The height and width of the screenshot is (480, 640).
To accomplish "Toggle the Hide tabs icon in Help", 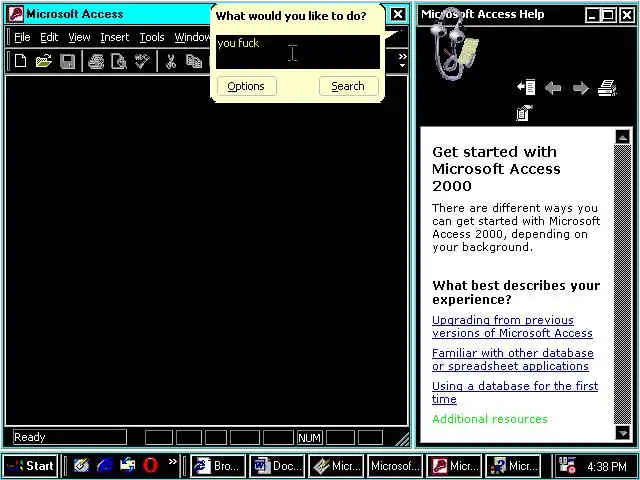I will (526, 87).
